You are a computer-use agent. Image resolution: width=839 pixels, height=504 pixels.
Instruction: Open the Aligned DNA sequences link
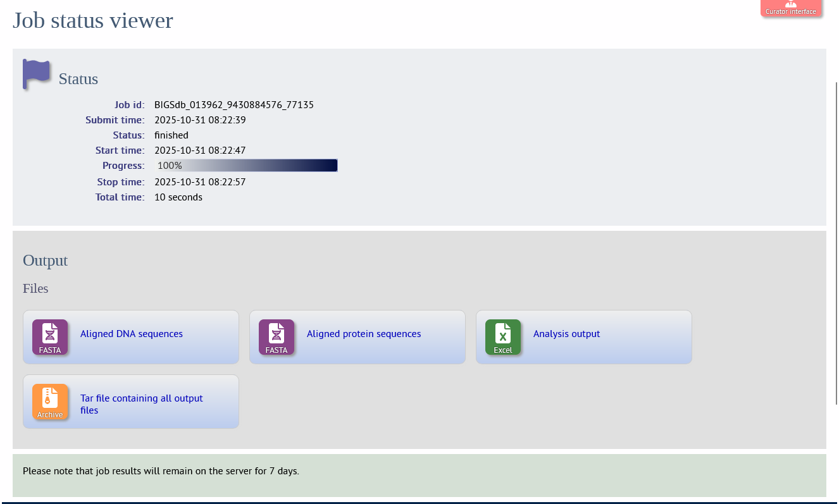tap(132, 334)
